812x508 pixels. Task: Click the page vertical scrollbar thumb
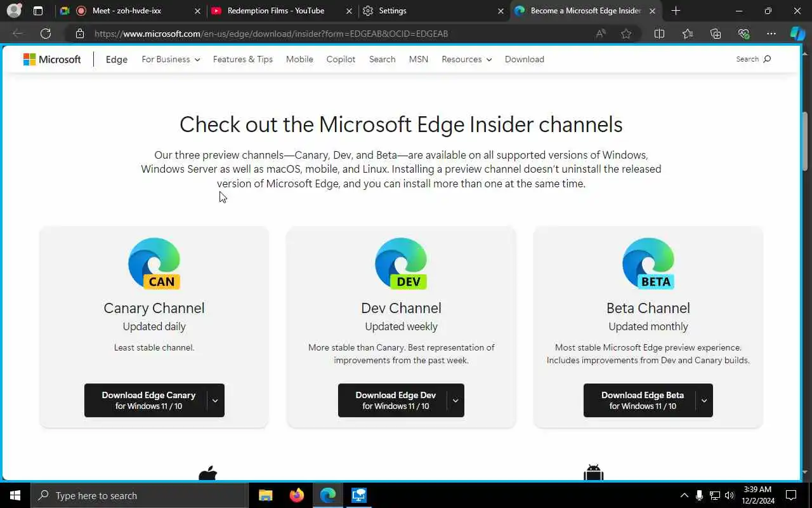tap(806, 140)
